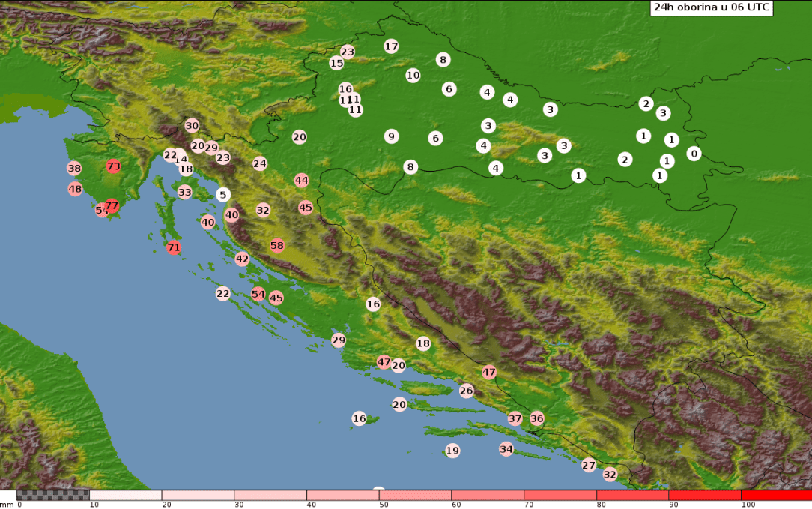Image resolution: width=812 pixels, height=509 pixels.
Task: Click the station marker labeled 9
Action: pyautogui.click(x=391, y=136)
